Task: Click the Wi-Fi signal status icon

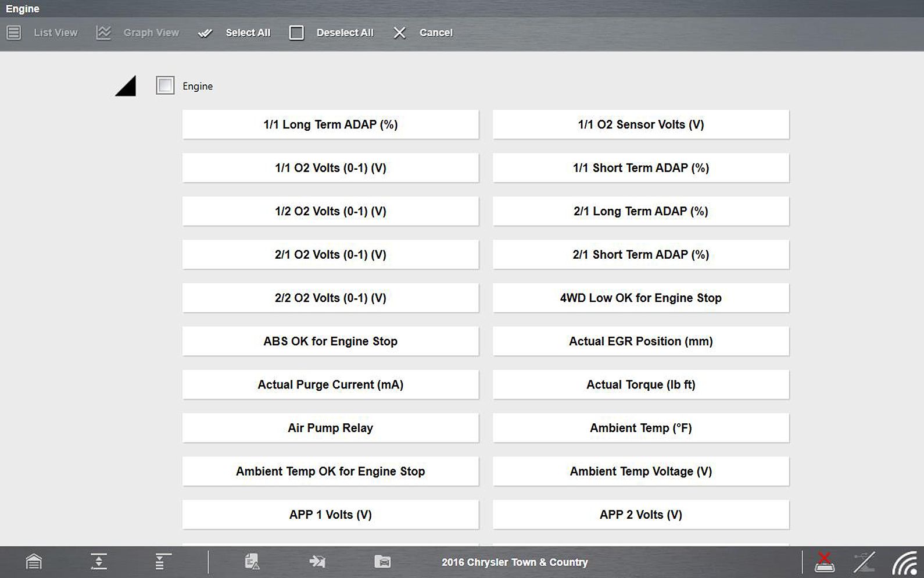Action: point(904,563)
